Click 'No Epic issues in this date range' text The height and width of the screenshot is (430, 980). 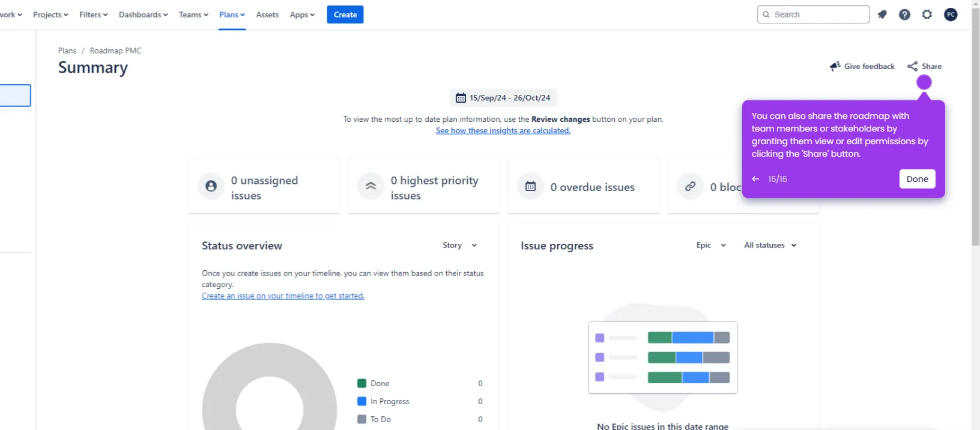(662, 426)
